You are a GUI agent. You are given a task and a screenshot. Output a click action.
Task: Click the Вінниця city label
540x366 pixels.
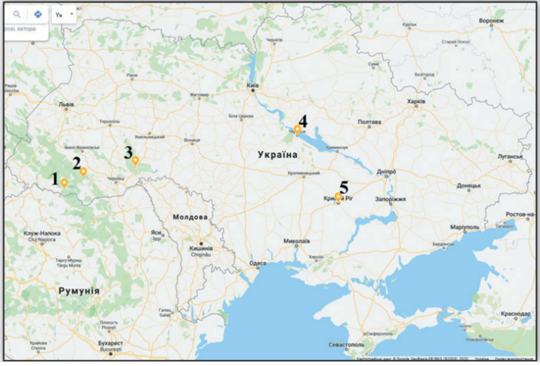click(x=192, y=140)
